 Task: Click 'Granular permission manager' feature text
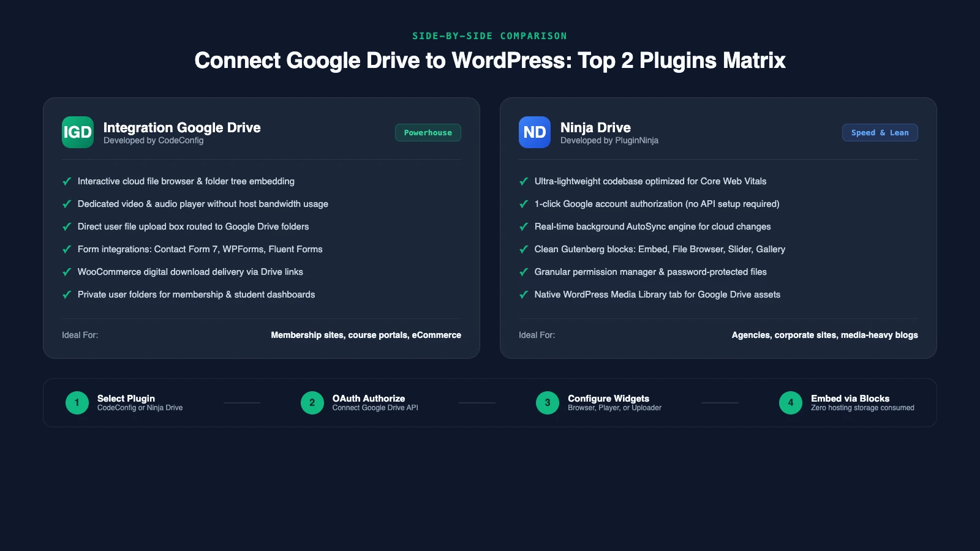pos(650,272)
